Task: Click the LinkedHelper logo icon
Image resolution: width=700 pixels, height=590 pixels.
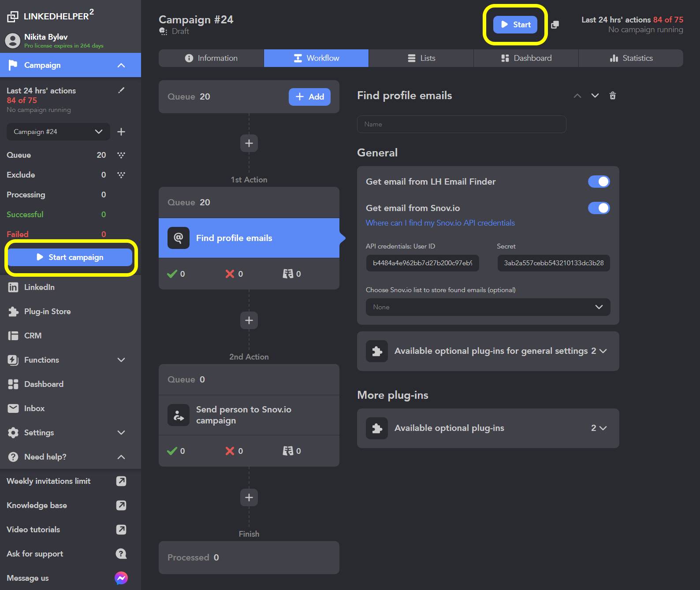Action: coord(13,16)
